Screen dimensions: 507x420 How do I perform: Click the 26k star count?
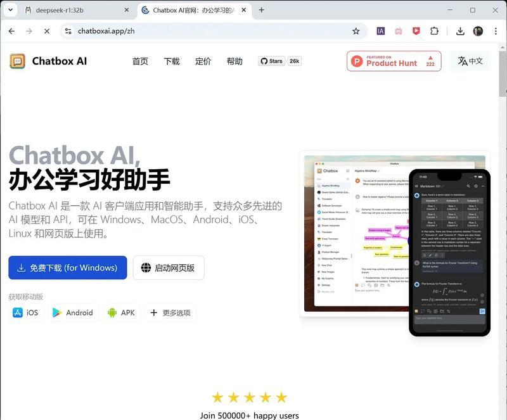coord(294,61)
